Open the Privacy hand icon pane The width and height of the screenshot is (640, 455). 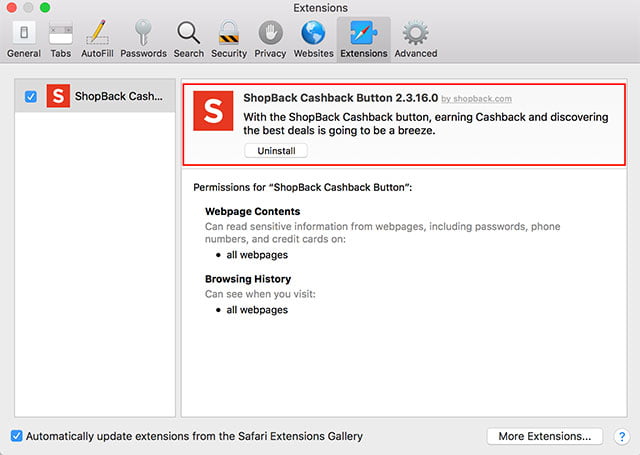270,39
